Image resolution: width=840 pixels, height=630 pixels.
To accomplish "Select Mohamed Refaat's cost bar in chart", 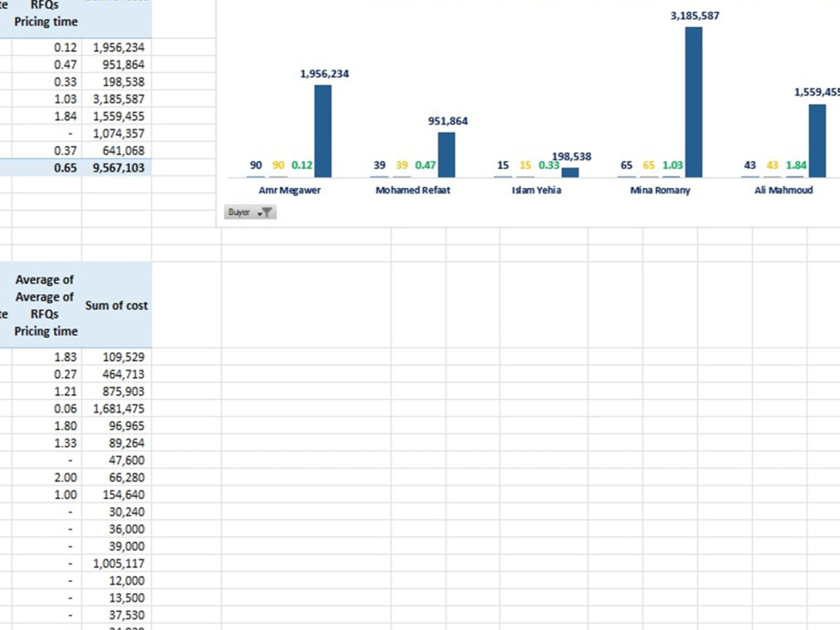I will pos(447,155).
